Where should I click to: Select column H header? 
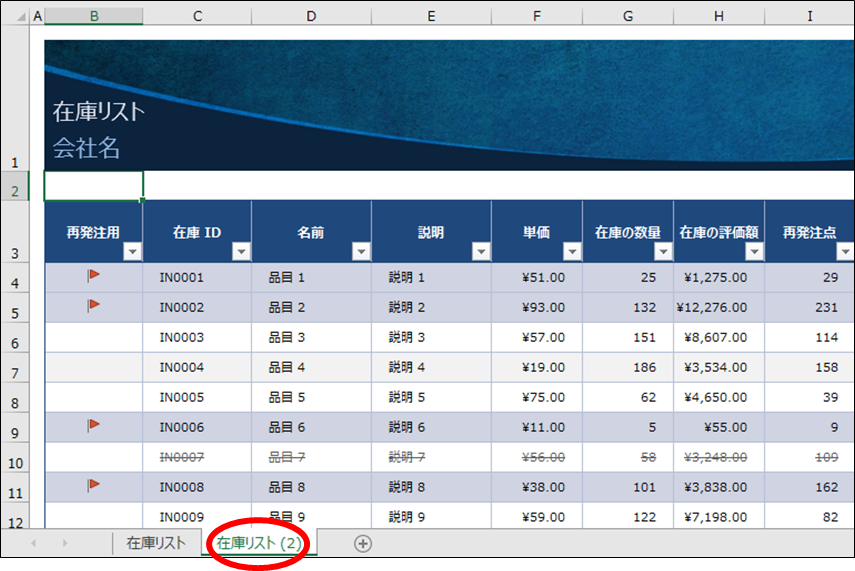[719, 16]
